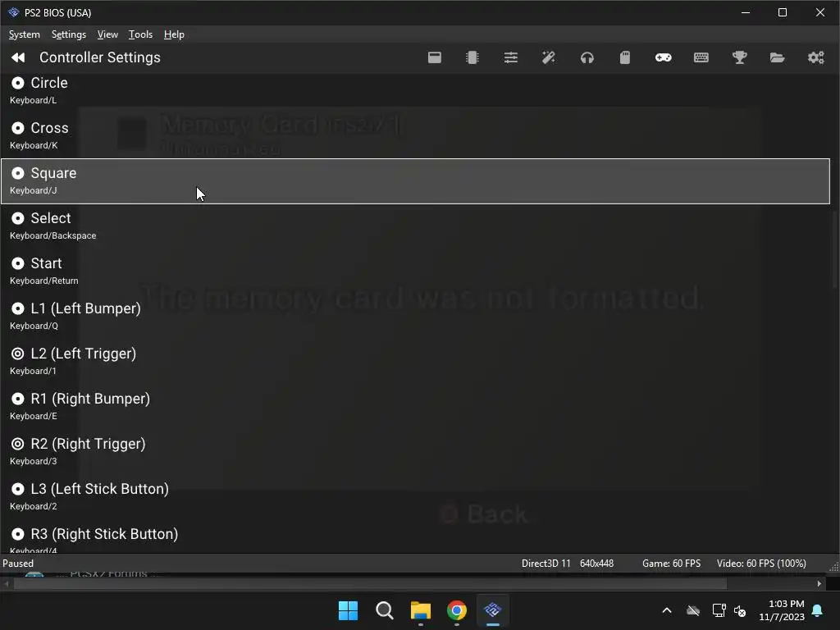The height and width of the screenshot is (630, 840).
Task: Open the View menu
Action: click(x=107, y=34)
